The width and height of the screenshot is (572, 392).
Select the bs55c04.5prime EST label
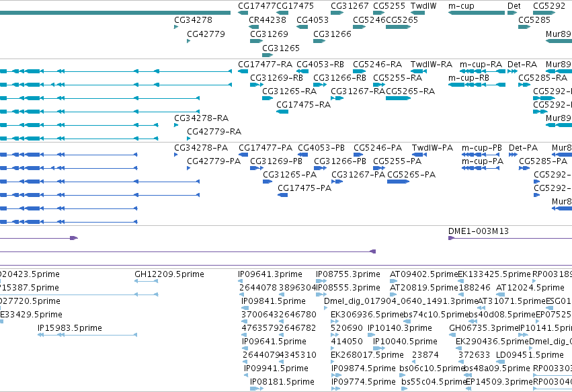(x=434, y=382)
